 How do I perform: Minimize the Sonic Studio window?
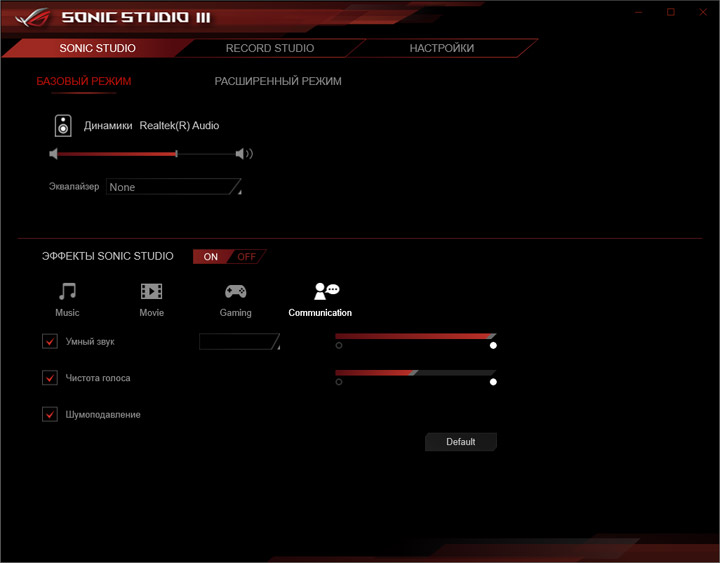pos(639,12)
